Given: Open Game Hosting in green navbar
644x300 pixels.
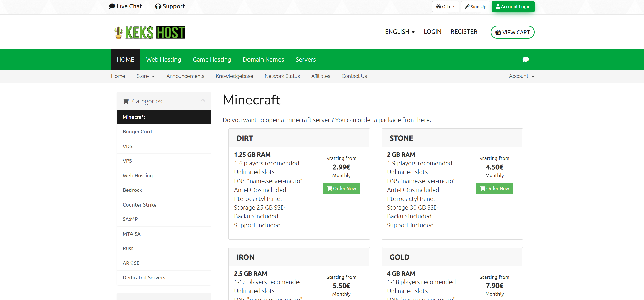Looking at the screenshot, I should (x=212, y=60).
